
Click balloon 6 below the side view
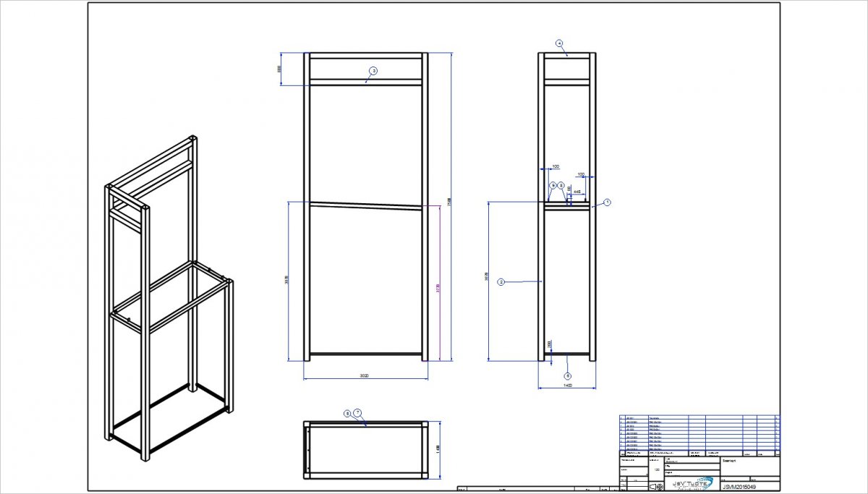(567, 376)
